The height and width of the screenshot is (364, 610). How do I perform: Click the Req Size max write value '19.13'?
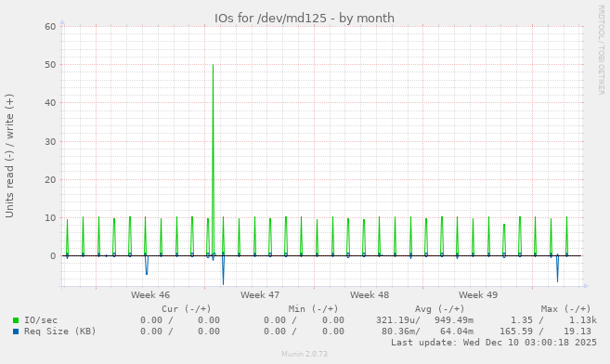pyautogui.click(x=578, y=331)
